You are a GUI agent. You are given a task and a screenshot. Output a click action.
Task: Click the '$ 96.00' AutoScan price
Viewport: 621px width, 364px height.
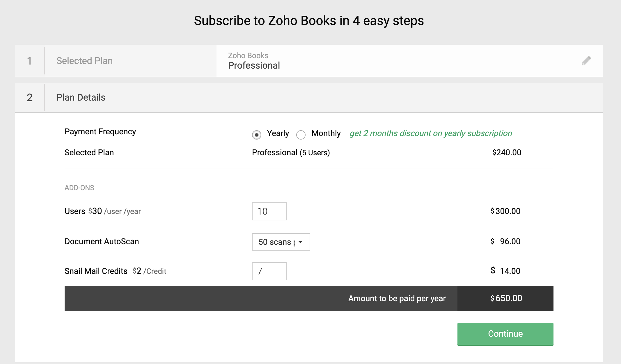click(x=505, y=241)
